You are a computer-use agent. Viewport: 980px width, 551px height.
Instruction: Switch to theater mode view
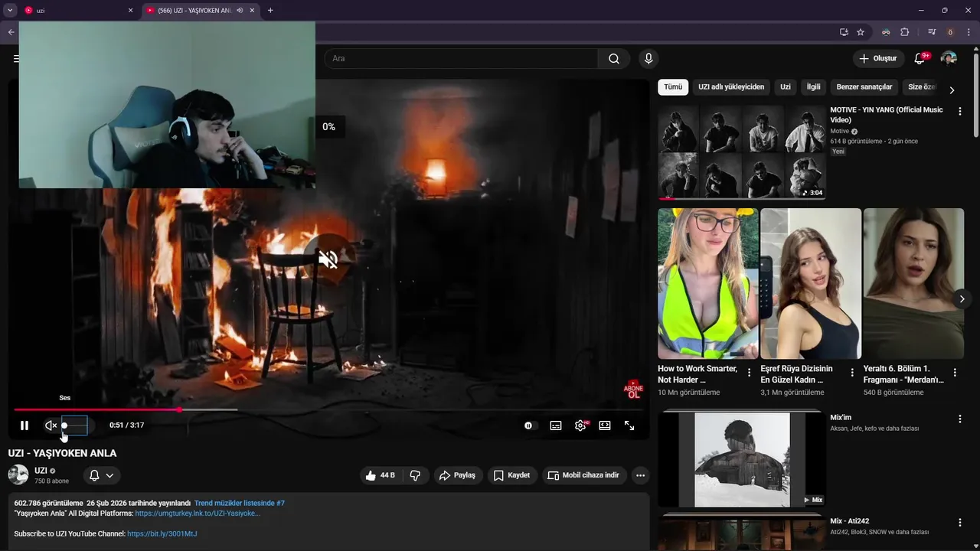605,425
